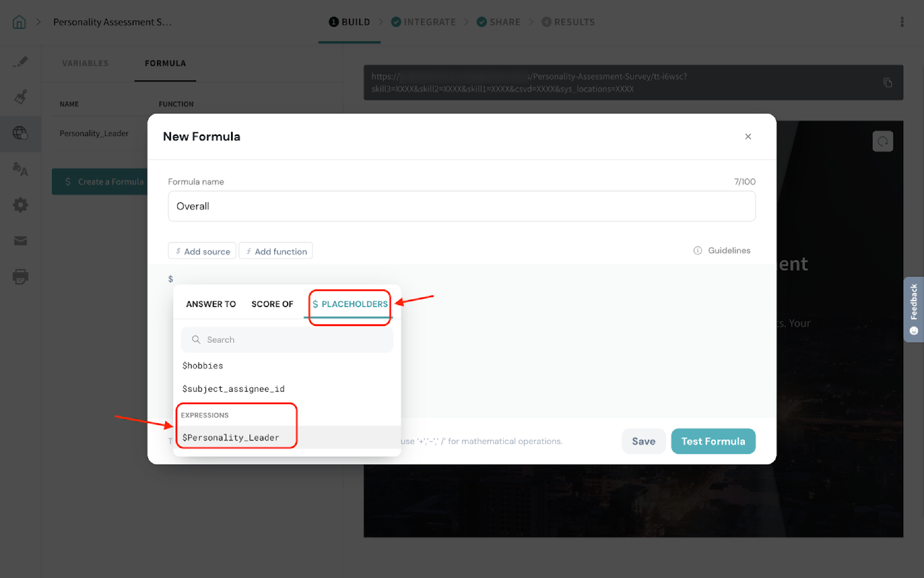Open the Add function dropdown
The width and height of the screenshot is (924, 578).
[x=276, y=251]
